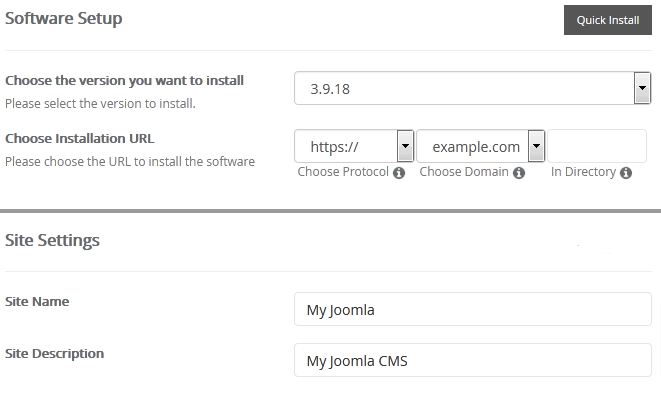This screenshot has height=403, width=661.
Task: Focus the In Directory text field
Action: click(x=597, y=147)
